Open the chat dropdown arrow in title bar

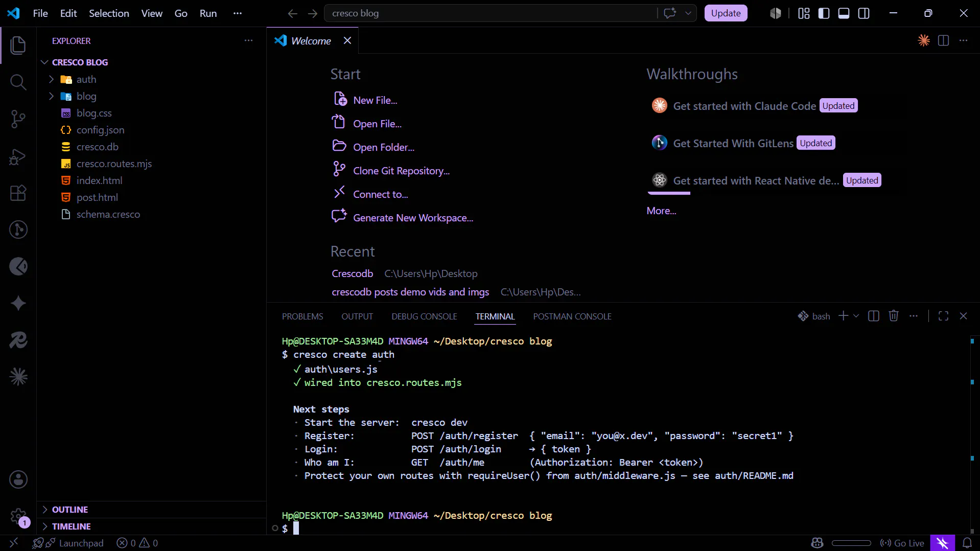[x=688, y=13]
